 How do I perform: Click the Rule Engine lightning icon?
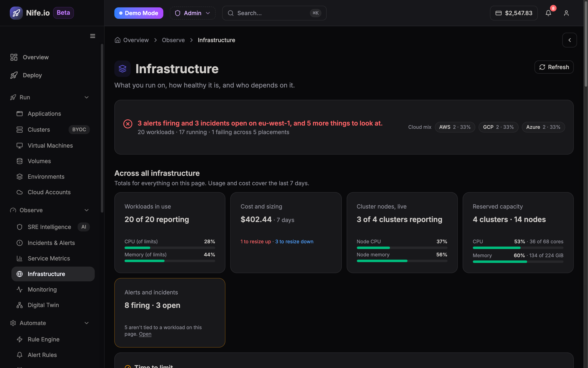19,339
